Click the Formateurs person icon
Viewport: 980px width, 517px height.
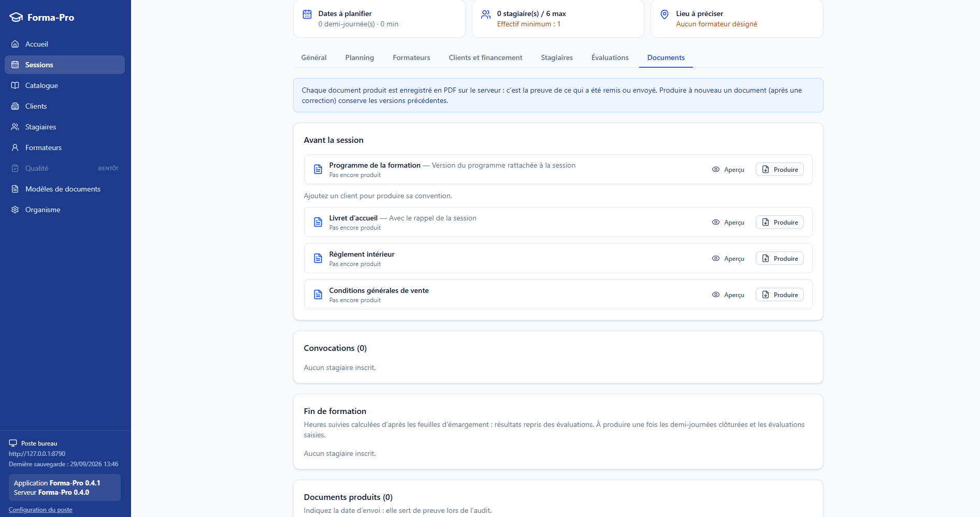pyautogui.click(x=15, y=147)
